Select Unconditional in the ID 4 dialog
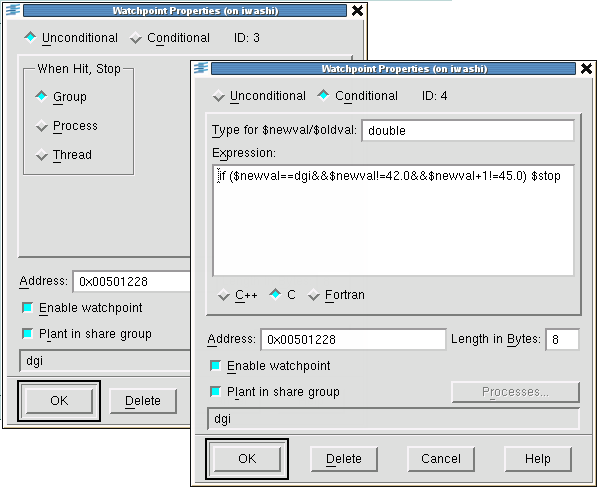This screenshot has height=487, width=600. [219, 96]
